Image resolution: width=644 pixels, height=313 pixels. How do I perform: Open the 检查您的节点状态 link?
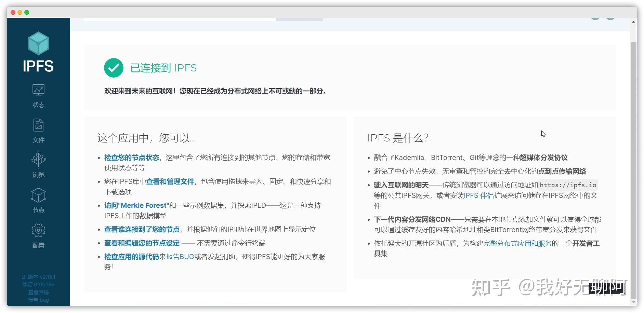pos(131,158)
